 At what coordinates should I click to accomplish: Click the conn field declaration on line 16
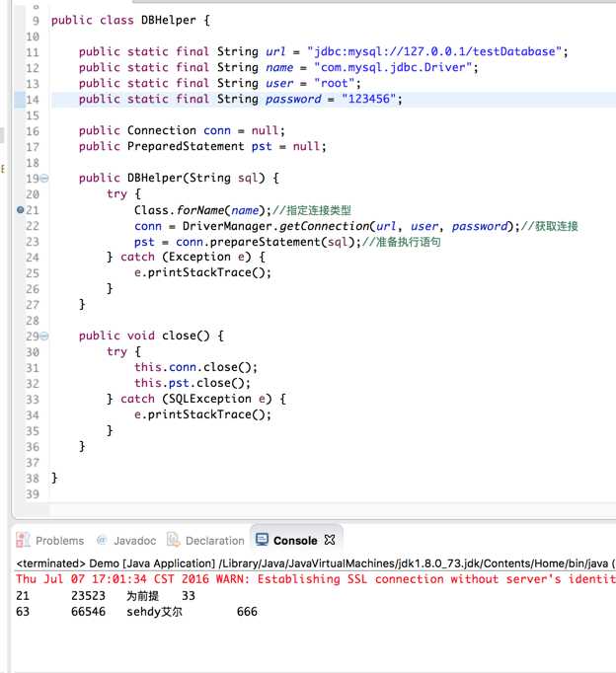(217, 130)
